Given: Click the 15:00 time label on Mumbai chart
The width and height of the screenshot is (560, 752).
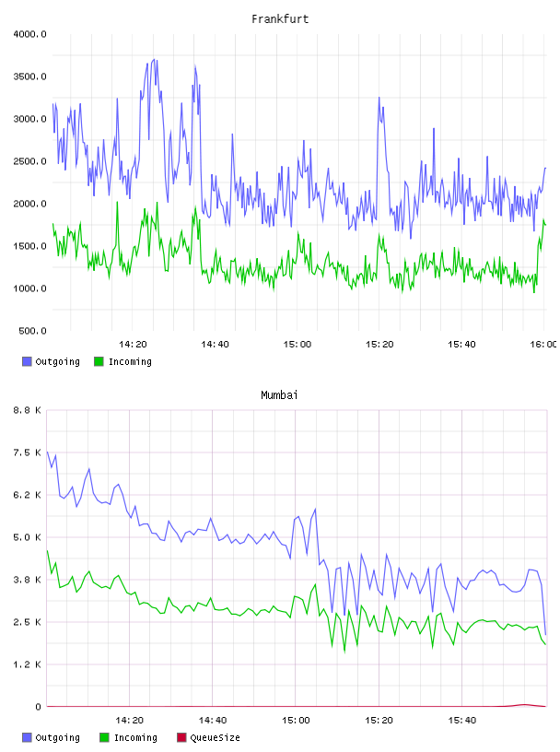Looking at the screenshot, I should coord(296,721).
